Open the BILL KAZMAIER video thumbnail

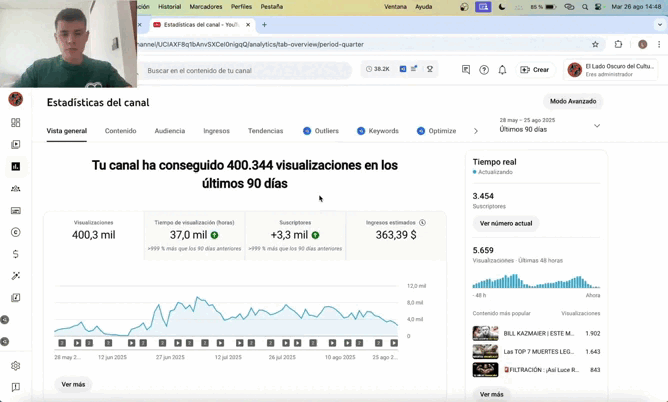485,333
